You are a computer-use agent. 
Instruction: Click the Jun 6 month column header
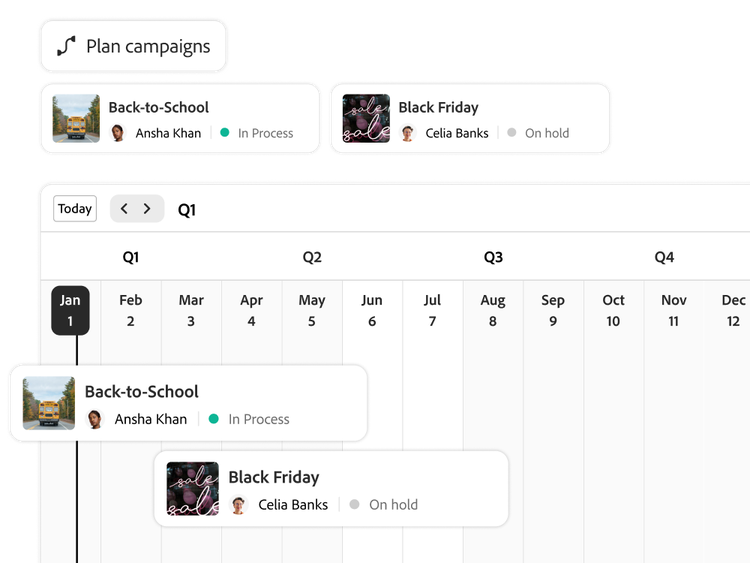pyautogui.click(x=372, y=310)
